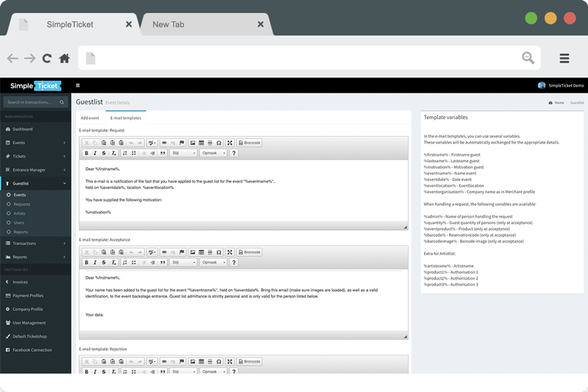Click Broncode button in Acceptance template editor
Screen dimensions: 588x392
[249, 252]
